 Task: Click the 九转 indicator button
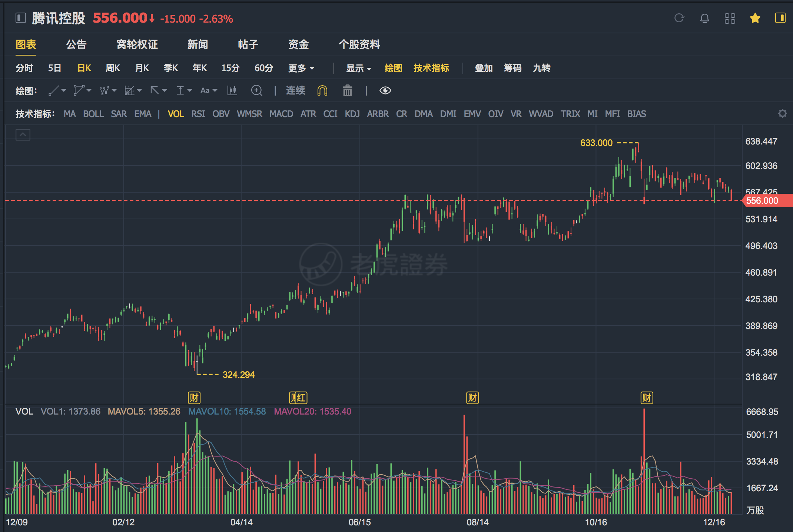(541, 68)
